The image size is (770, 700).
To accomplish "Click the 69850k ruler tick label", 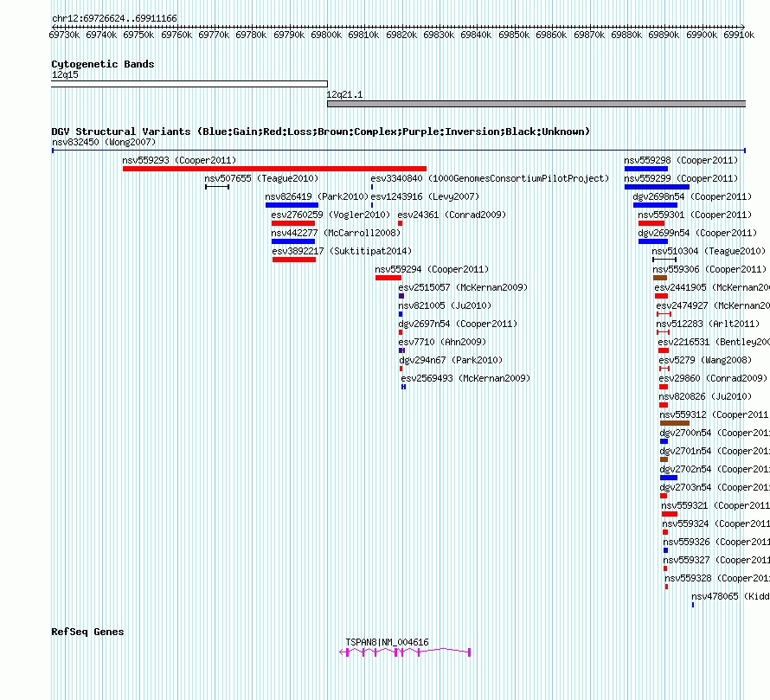I will (514, 35).
